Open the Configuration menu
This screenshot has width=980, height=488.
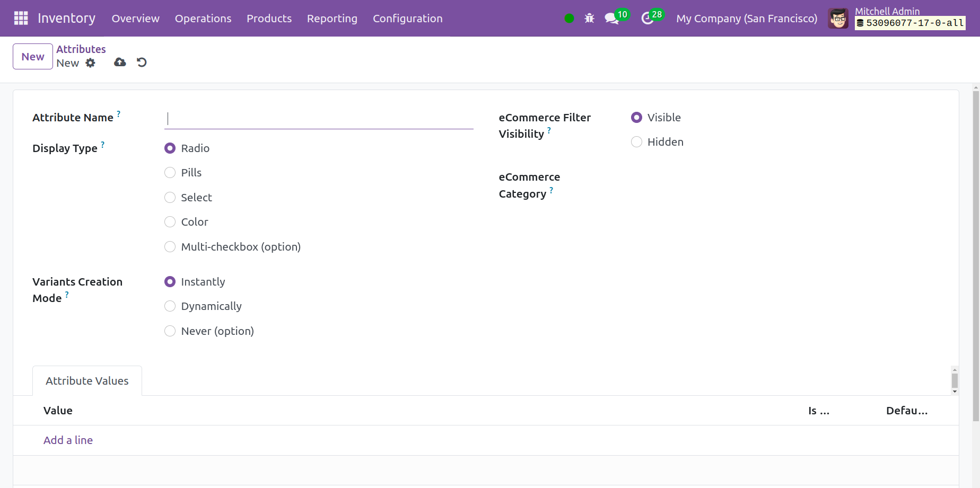407,19
